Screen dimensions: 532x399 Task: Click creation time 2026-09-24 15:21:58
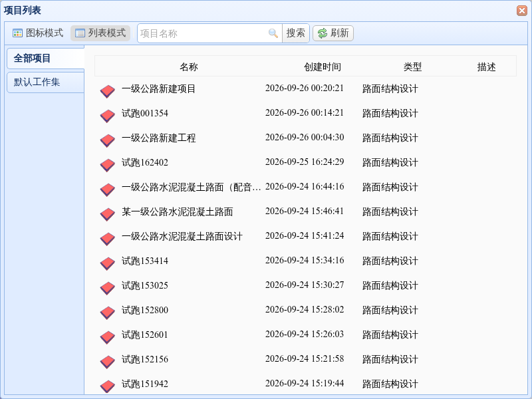(305, 358)
